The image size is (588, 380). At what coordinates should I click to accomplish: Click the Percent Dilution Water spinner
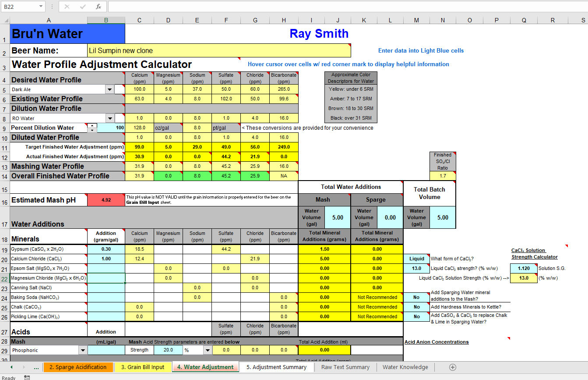pos(92,128)
